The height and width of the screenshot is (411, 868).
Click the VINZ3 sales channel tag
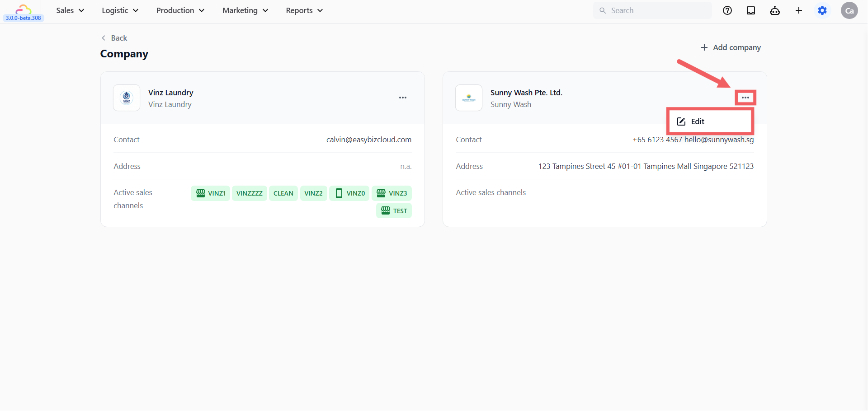tap(392, 193)
